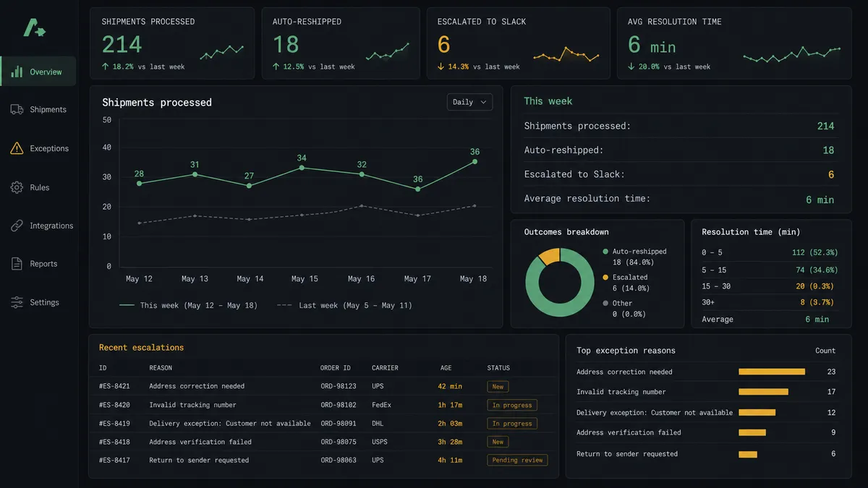Click the 30+ resolution value 8 (3.7%)
The image size is (868, 488).
click(x=817, y=302)
